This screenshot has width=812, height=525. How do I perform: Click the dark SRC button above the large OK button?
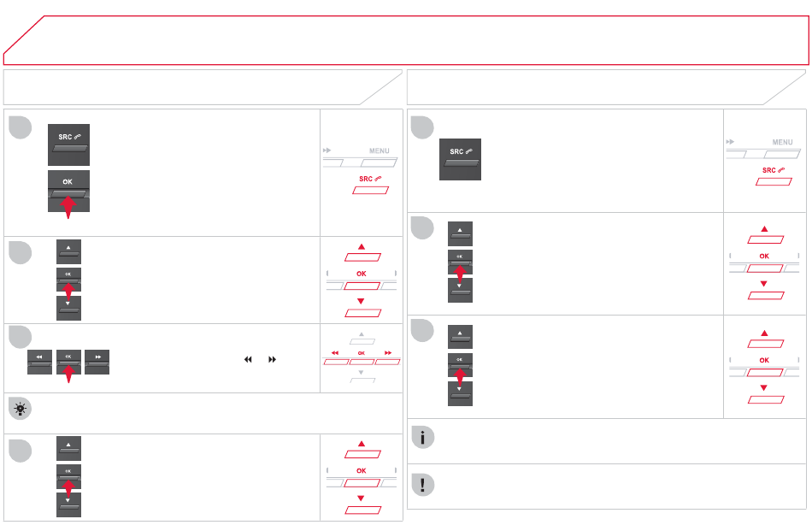(68, 145)
